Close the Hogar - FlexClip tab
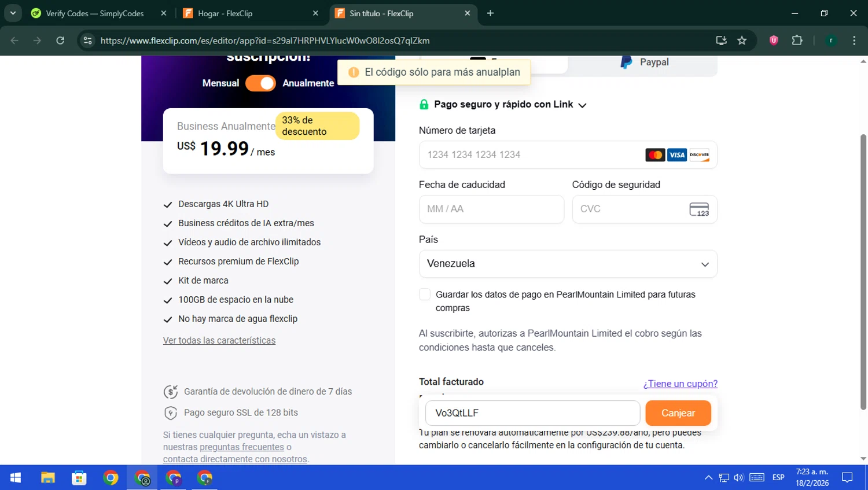 (315, 13)
